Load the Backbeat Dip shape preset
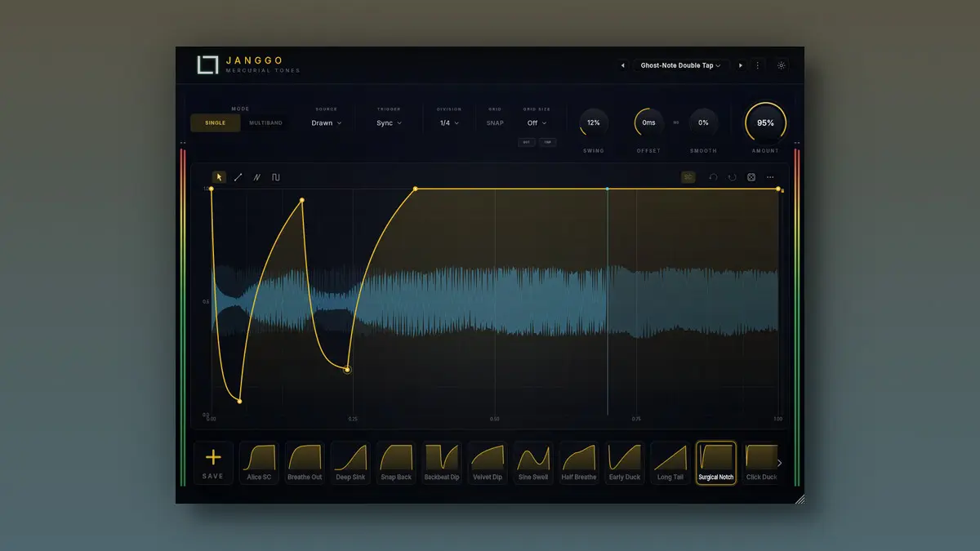 tap(442, 463)
